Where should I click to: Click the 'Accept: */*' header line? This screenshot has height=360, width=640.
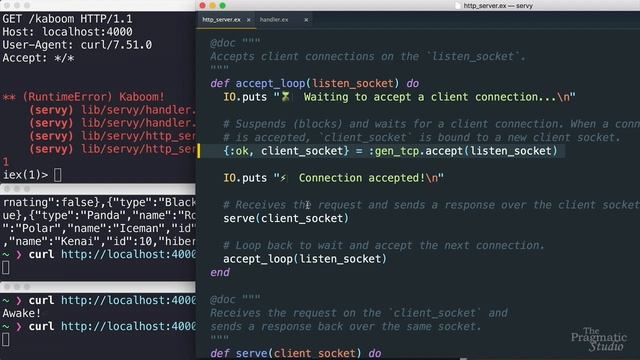pyautogui.click(x=38, y=58)
